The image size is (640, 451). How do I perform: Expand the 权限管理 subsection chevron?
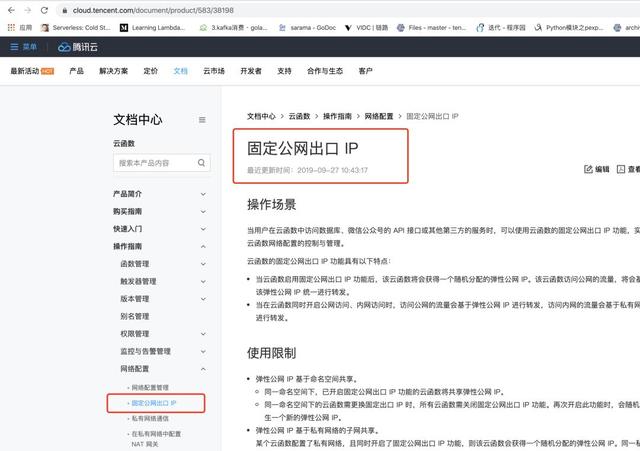[203, 334]
